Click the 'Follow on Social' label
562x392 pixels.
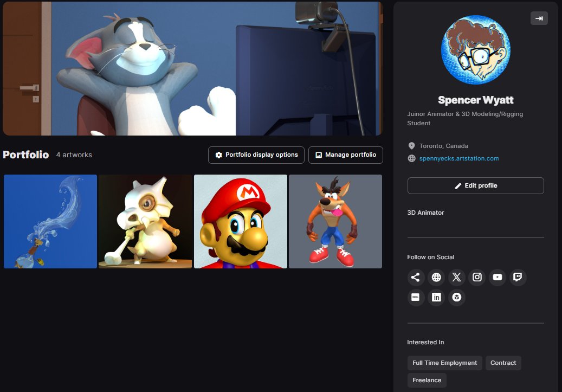coord(430,257)
